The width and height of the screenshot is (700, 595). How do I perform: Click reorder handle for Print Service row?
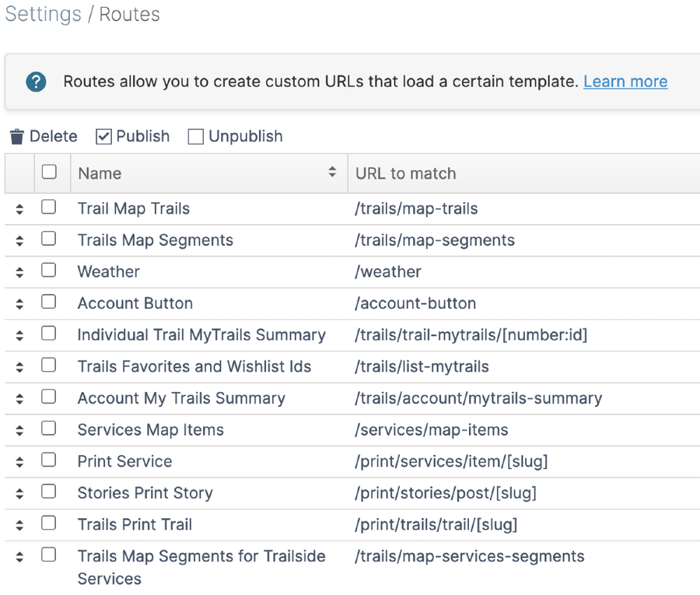pyautogui.click(x=19, y=462)
